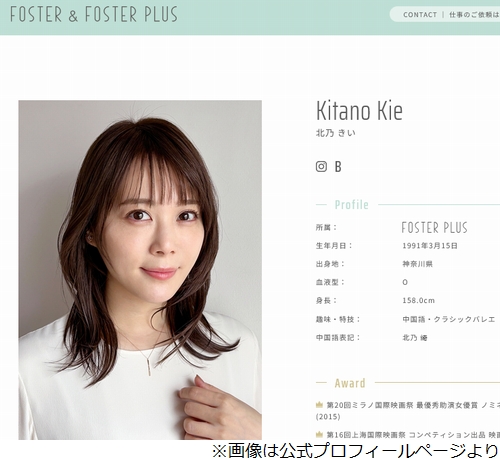Click the Profile section heading
Viewport: 500px width, 460px height.
352,205
